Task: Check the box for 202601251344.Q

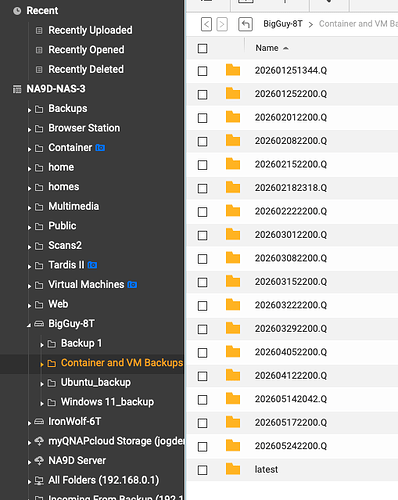Action: tap(202, 71)
